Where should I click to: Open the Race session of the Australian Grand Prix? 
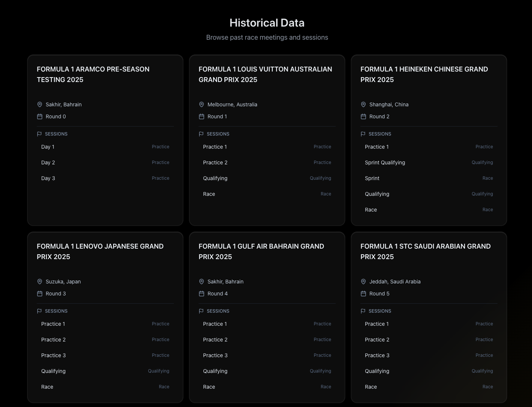[267, 194]
